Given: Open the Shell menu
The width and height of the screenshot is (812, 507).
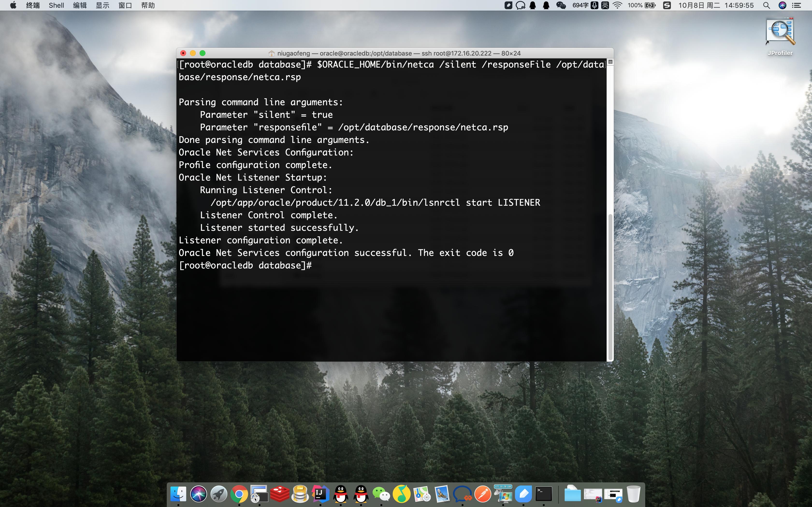Looking at the screenshot, I should click(x=56, y=5).
